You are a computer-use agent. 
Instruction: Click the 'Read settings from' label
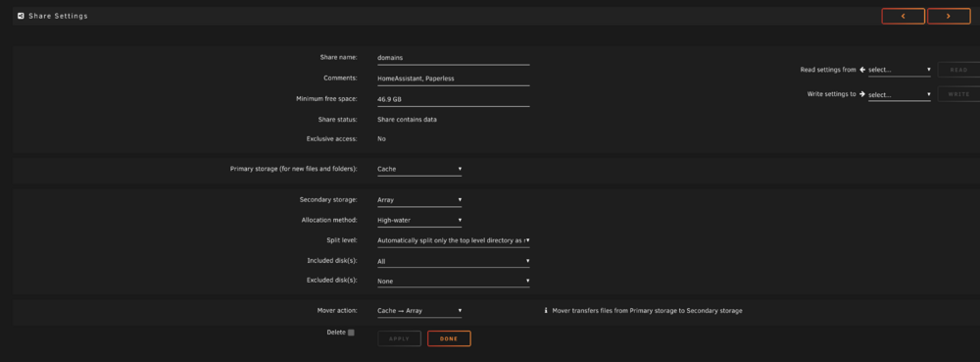(x=828, y=70)
